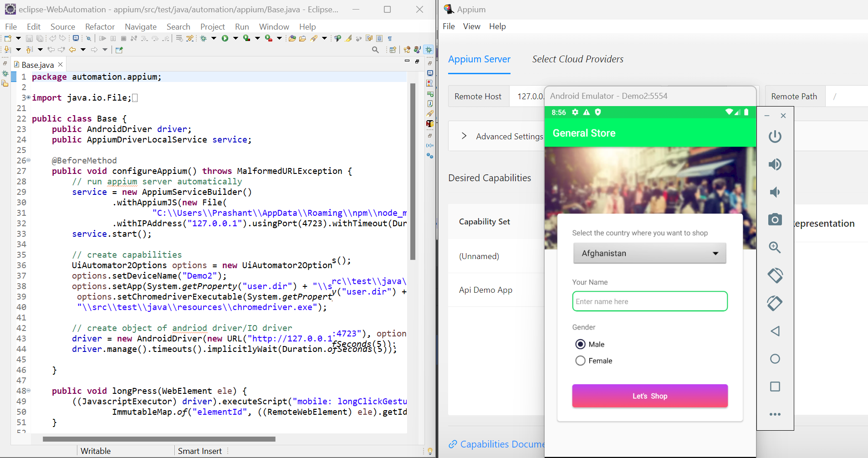The image size is (868, 458).
Task: Open the Capabilities Documentation link
Action: (497, 444)
